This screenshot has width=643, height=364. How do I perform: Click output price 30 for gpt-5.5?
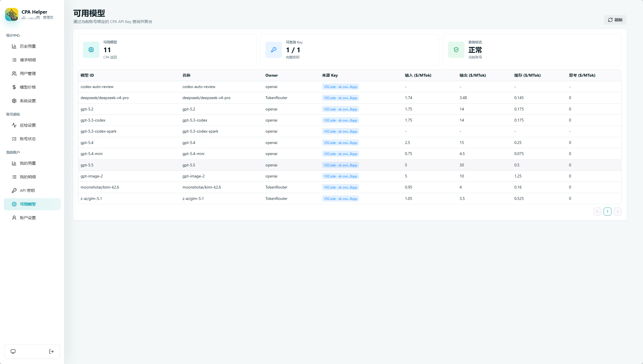pyautogui.click(x=462, y=165)
